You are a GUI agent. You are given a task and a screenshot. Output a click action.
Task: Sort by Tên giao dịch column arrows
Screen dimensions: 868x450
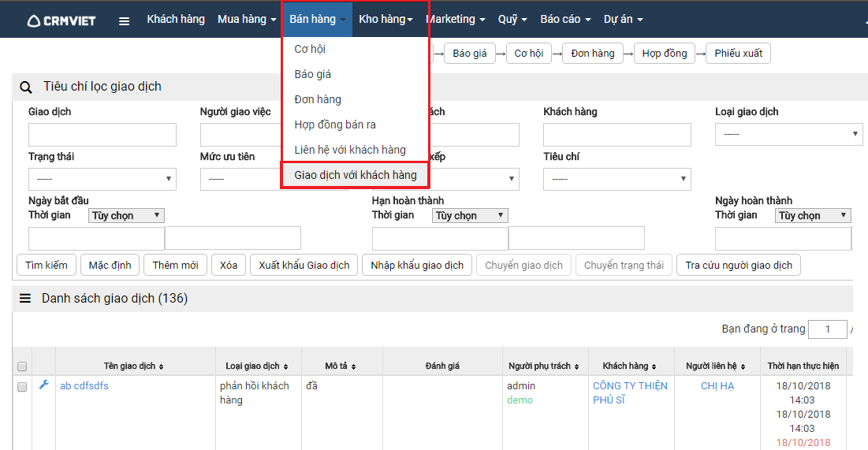161,366
